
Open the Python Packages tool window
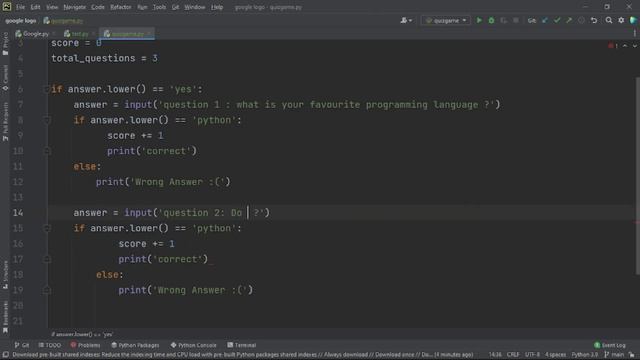[135, 345]
